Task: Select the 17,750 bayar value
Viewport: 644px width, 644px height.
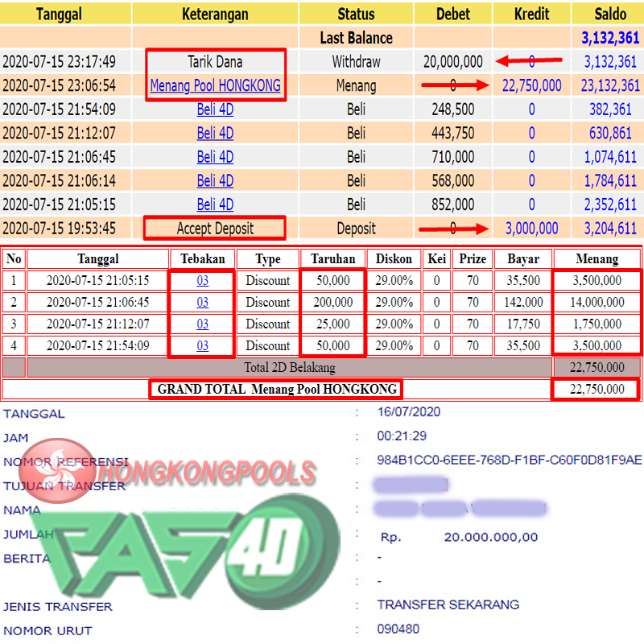Action: 523,324
